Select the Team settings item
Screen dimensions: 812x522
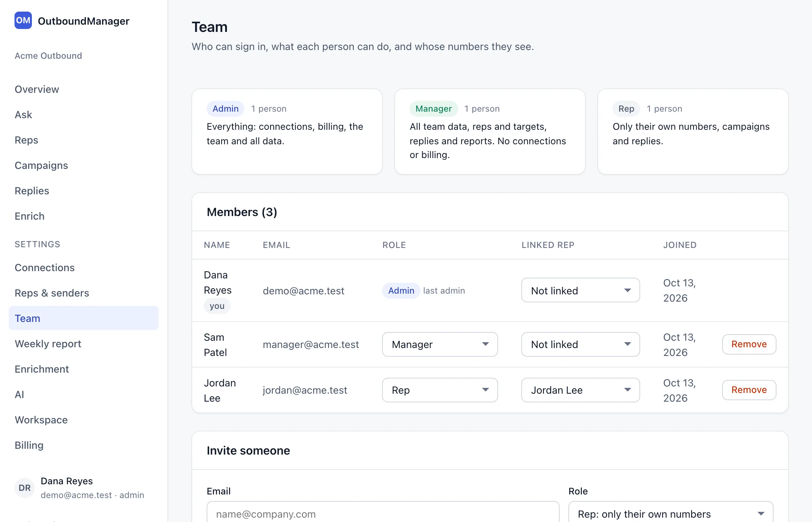[x=84, y=318]
